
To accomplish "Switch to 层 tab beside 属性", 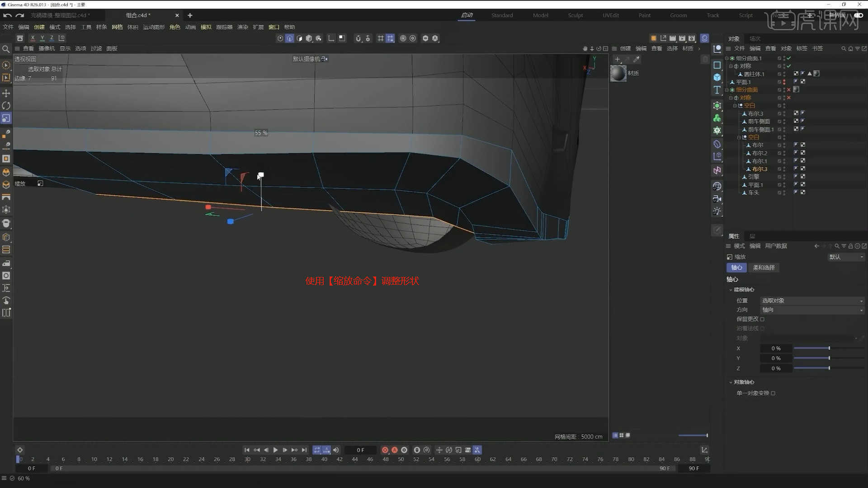I will (752, 236).
